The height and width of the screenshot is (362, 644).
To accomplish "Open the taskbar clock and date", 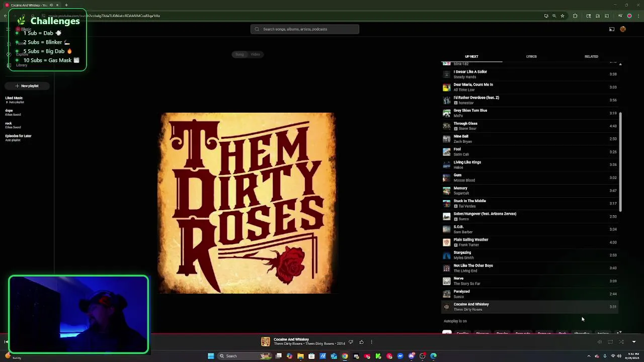I will 633,356.
